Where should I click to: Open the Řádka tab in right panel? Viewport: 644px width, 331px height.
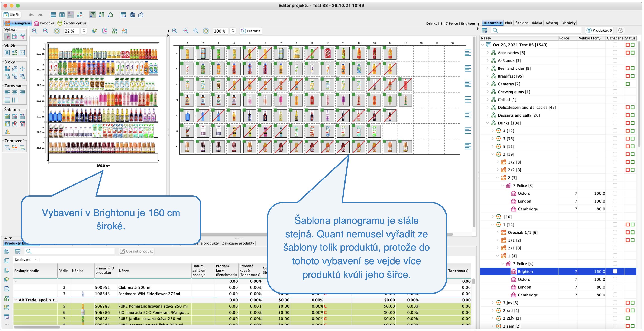tap(537, 23)
